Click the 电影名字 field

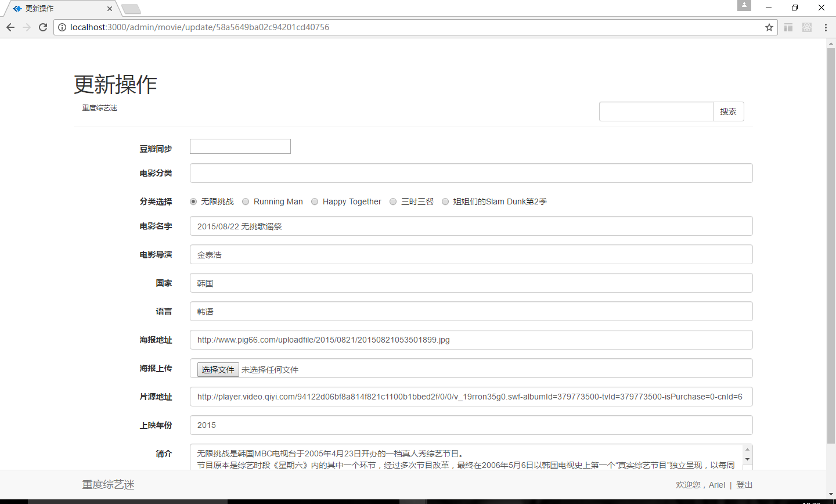click(x=471, y=226)
